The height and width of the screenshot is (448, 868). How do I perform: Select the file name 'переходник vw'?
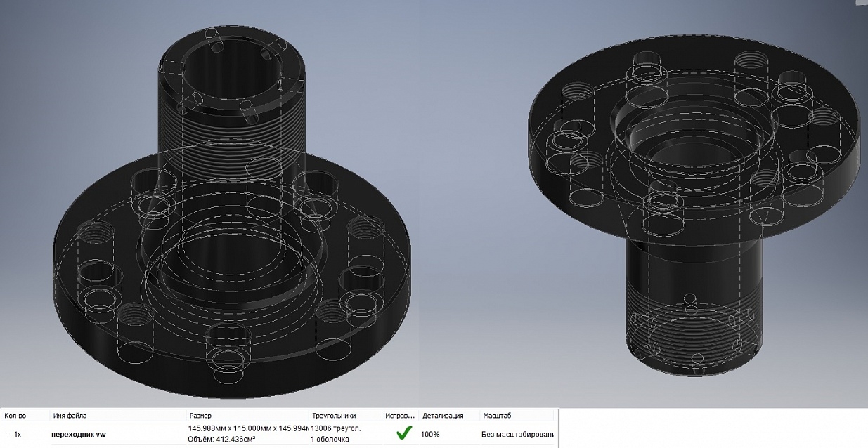tap(79, 435)
